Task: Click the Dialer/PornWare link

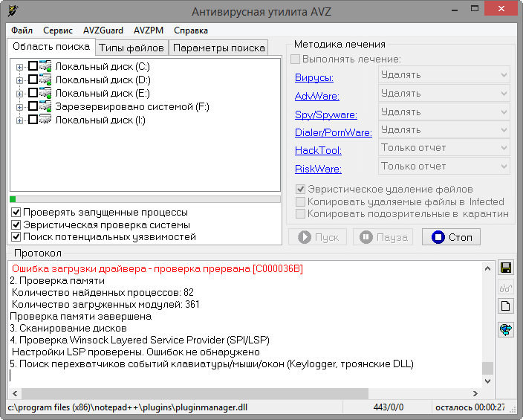Action: tap(334, 132)
